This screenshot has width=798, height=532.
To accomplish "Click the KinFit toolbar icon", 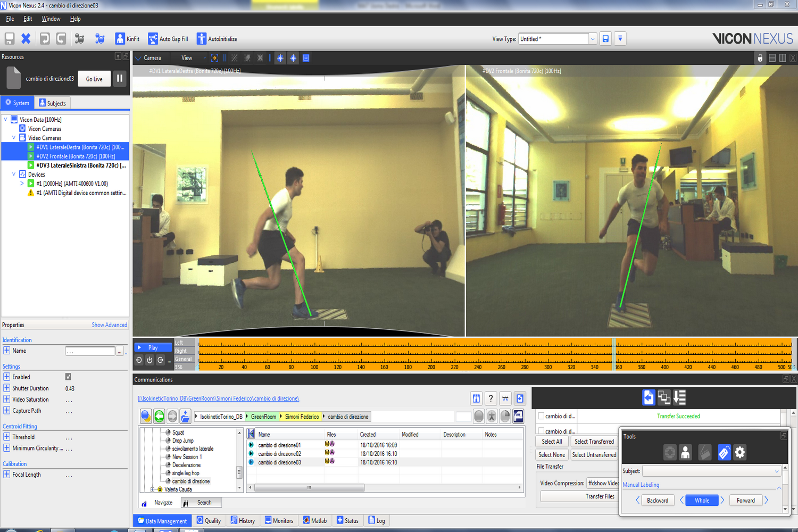I will pyautogui.click(x=120, y=39).
